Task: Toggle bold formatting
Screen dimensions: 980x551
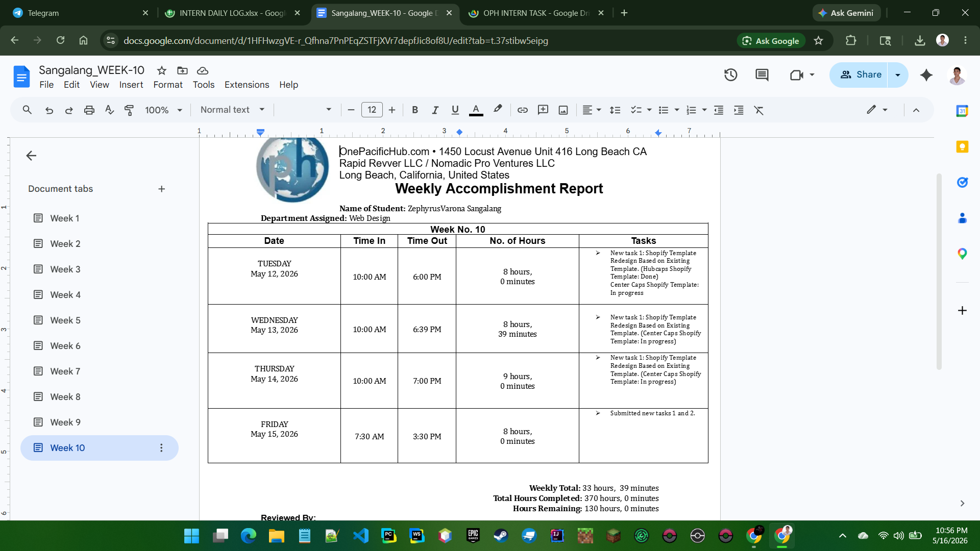Action: [x=415, y=110]
